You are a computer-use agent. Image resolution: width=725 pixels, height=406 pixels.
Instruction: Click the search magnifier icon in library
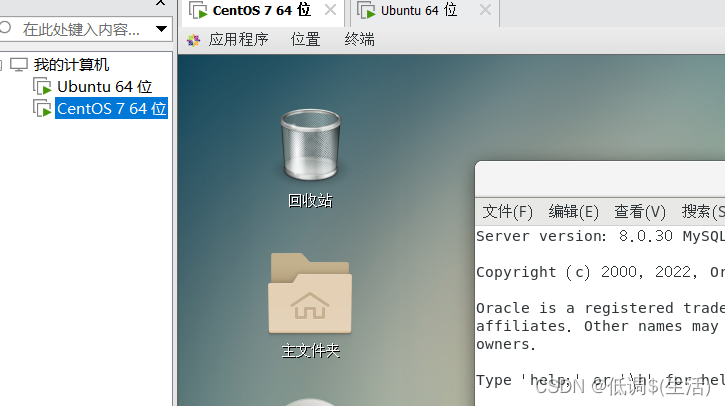(x=5, y=28)
